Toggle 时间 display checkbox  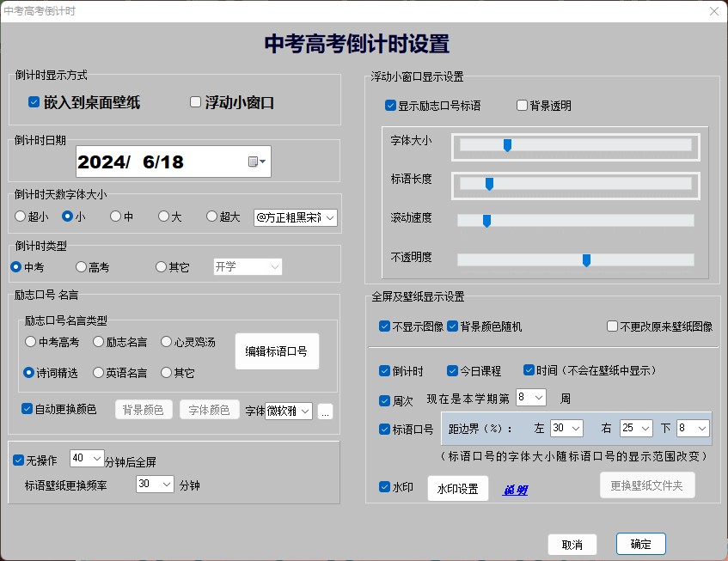[x=529, y=369]
